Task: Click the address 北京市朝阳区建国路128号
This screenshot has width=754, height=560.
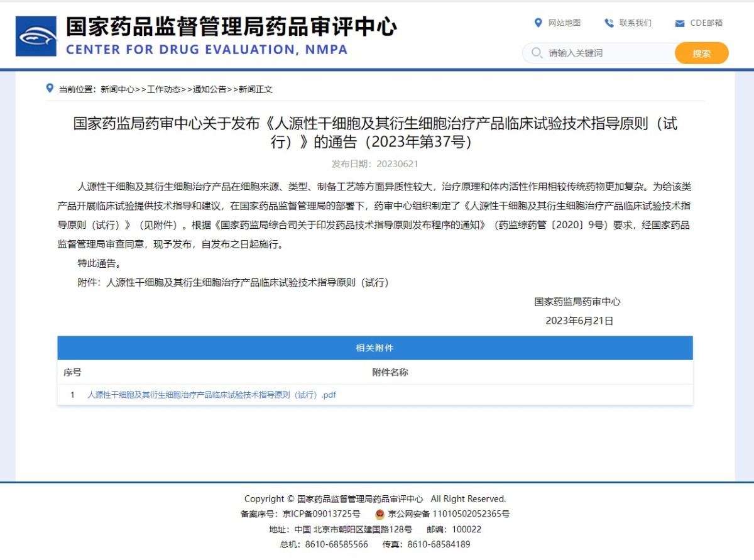Action: click(x=363, y=529)
